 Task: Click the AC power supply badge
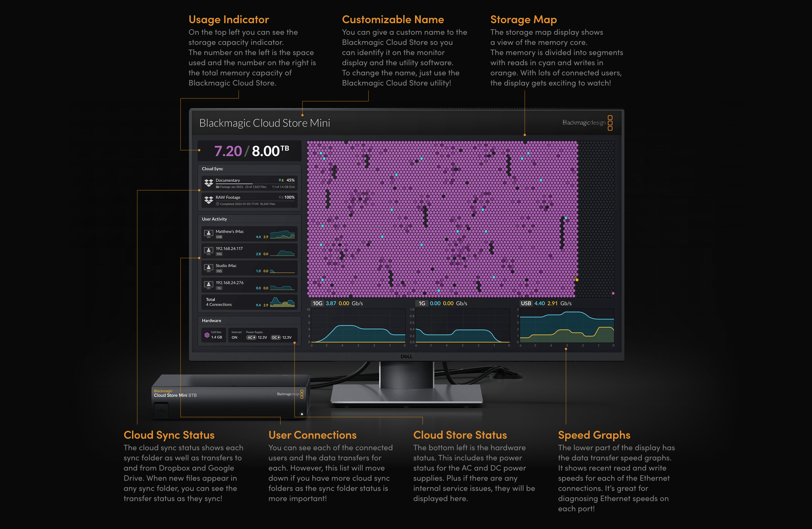click(251, 338)
